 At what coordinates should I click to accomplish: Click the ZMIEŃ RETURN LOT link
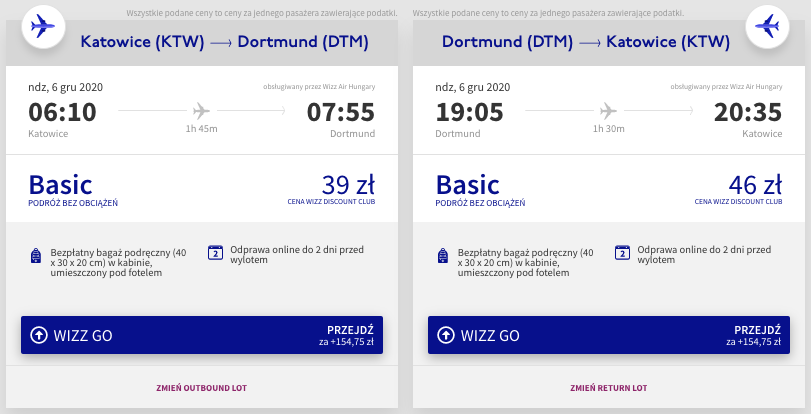pos(609,388)
